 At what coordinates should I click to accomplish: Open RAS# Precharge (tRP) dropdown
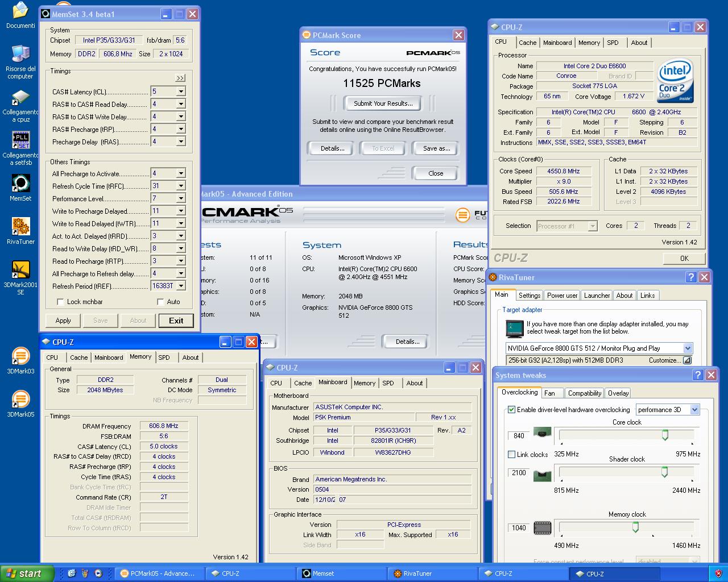[181, 129]
